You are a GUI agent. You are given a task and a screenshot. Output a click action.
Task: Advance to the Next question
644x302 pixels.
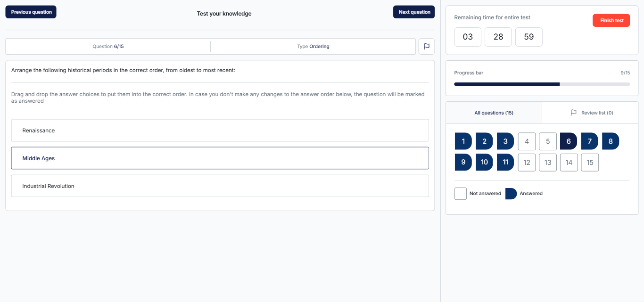click(414, 12)
